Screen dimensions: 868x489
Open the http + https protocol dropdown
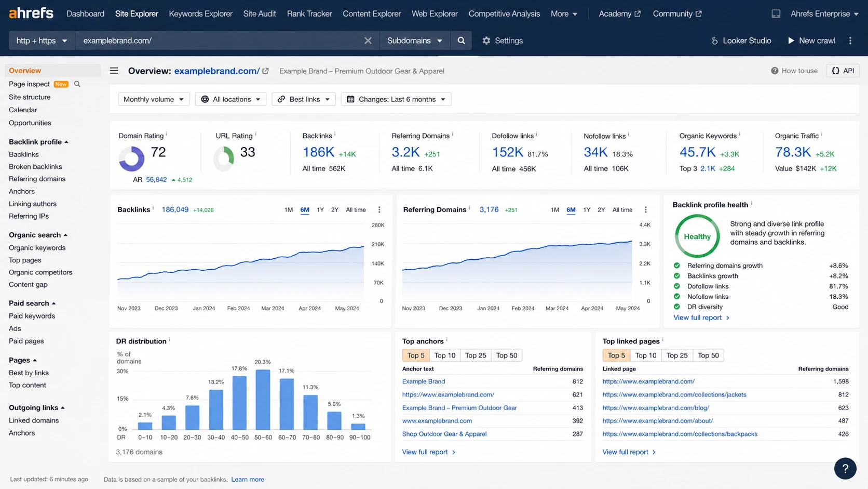[x=42, y=41]
